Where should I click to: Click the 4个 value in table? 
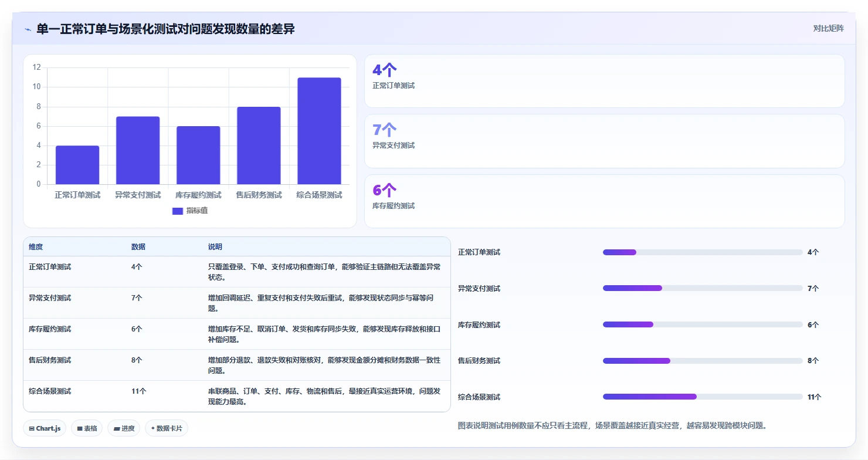click(x=137, y=266)
